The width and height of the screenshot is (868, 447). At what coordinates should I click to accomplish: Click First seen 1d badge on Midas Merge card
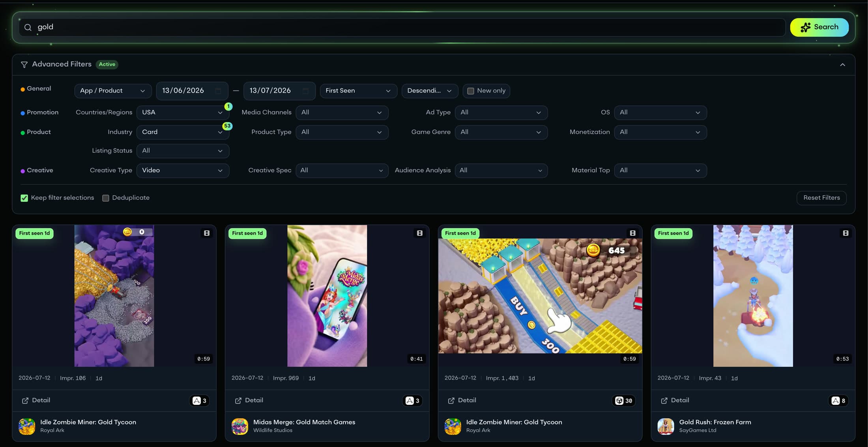point(247,233)
